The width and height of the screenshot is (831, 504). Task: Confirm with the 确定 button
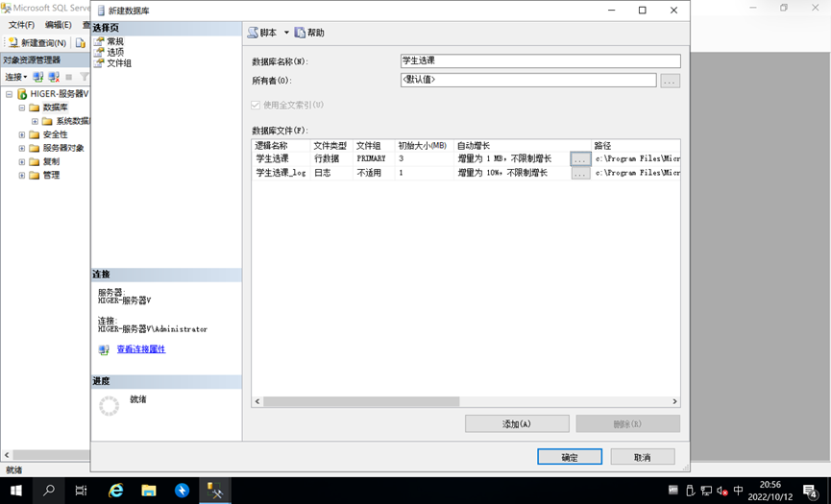click(x=570, y=457)
